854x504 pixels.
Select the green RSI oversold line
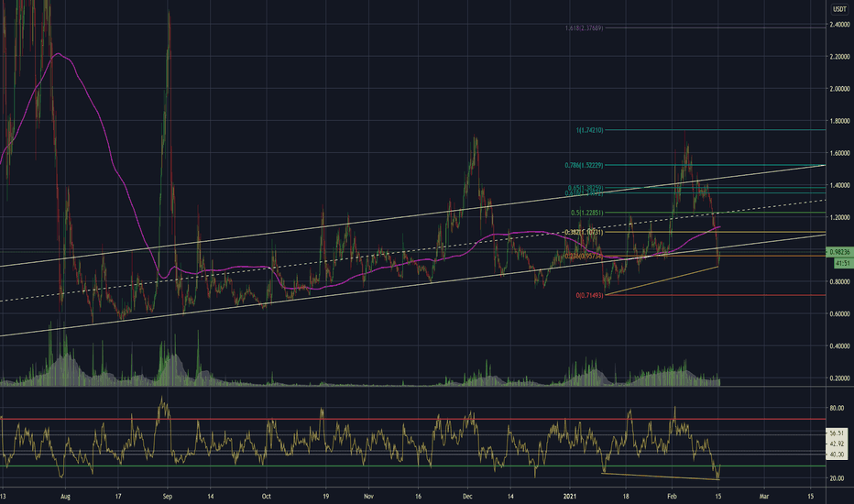point(413,466)
